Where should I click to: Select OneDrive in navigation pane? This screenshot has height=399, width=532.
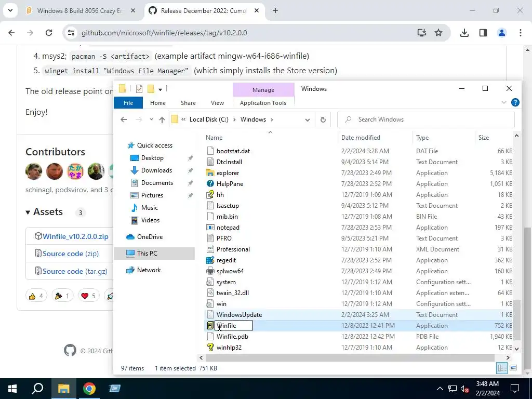click(150, 237)
